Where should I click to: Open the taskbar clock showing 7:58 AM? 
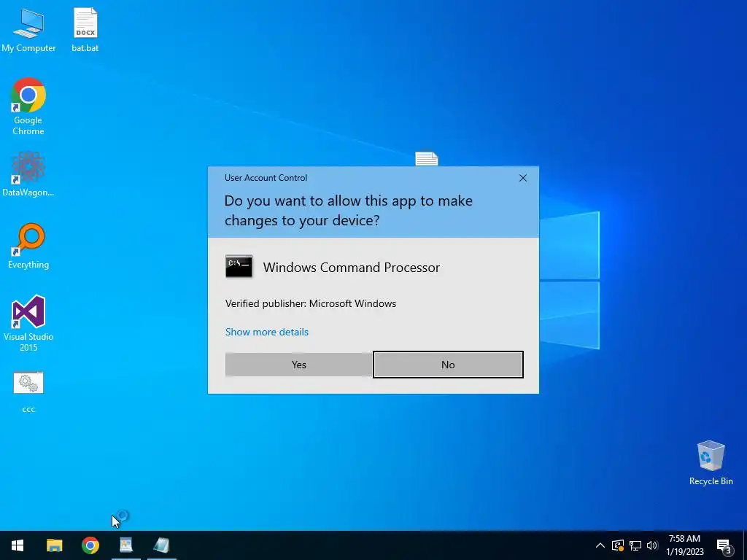pyautogui.click(x=684, y=545)
